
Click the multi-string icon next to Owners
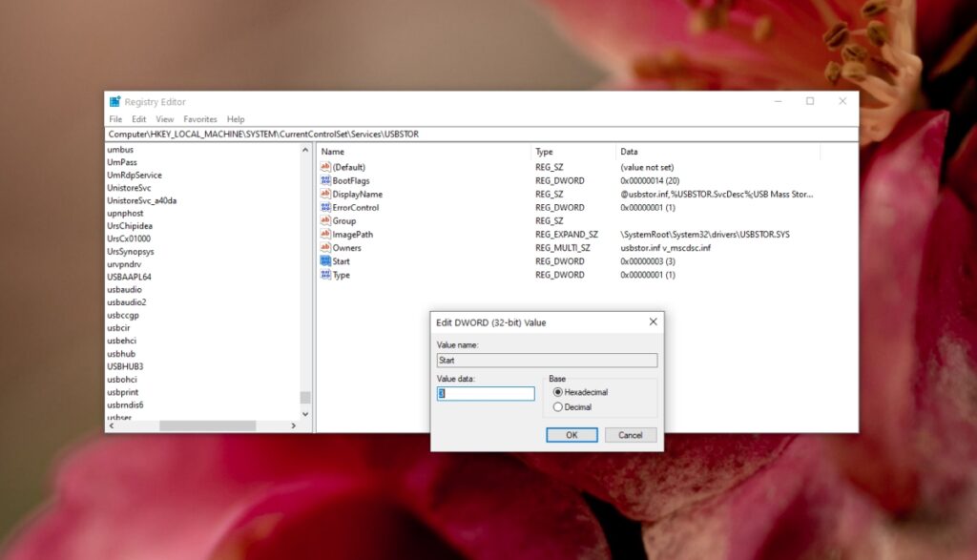[323, 247]
